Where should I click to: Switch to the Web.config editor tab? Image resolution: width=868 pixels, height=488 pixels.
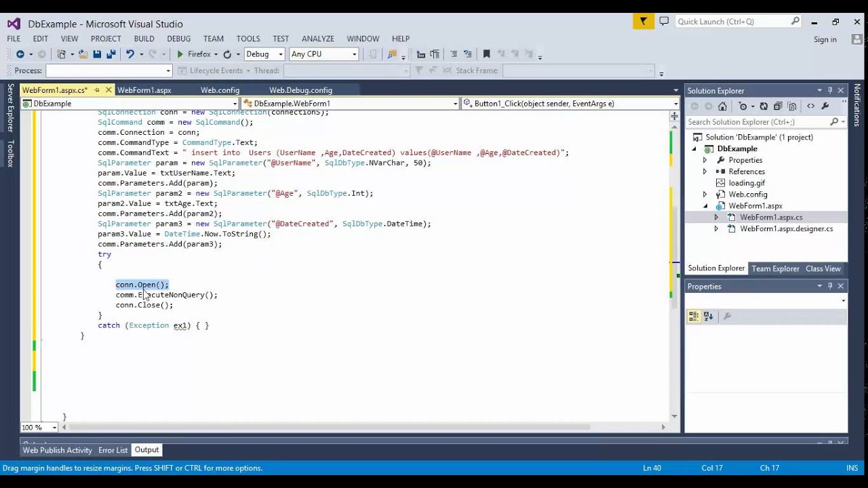point(220,90)
